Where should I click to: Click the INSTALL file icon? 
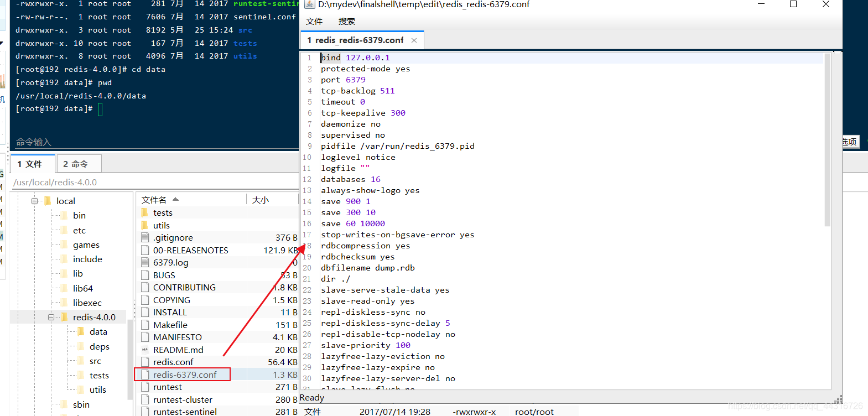(145, 312)
